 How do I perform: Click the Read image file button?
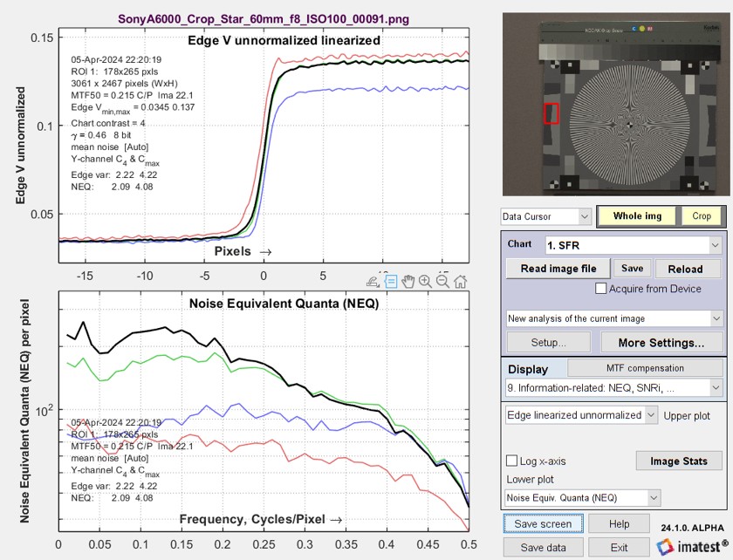click(x=558, y=269)
